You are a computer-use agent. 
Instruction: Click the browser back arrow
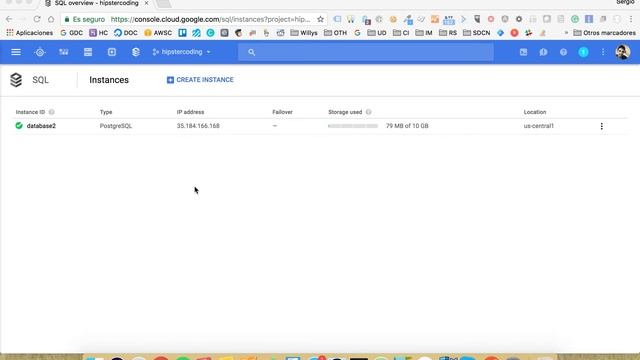click(x=9, y=19)
